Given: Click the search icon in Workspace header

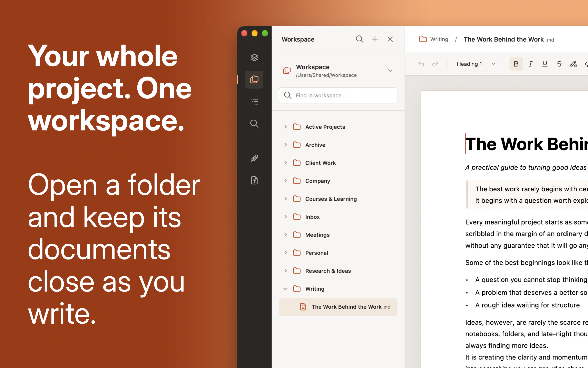Looking at the screenshot, I should click(359, 39).
